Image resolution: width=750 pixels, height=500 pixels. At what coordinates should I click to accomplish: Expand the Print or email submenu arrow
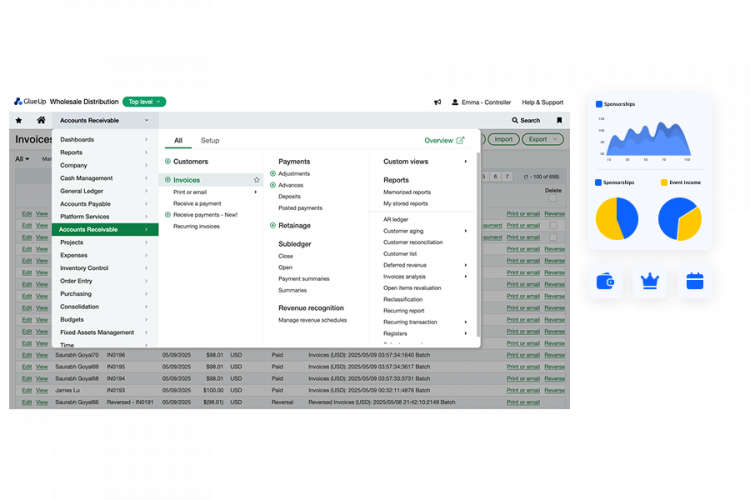pos(255,192)
